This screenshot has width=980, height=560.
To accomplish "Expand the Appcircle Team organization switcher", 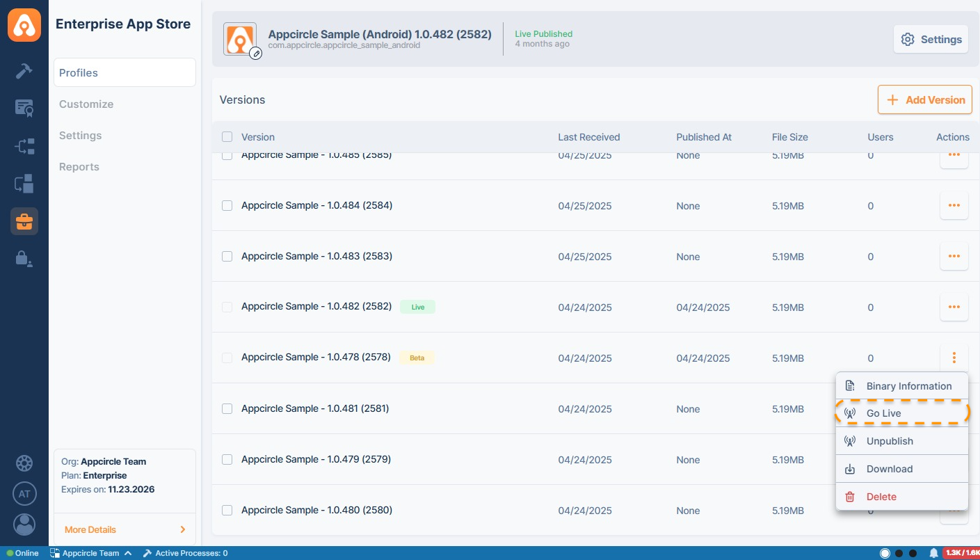I will pos(90,553).
